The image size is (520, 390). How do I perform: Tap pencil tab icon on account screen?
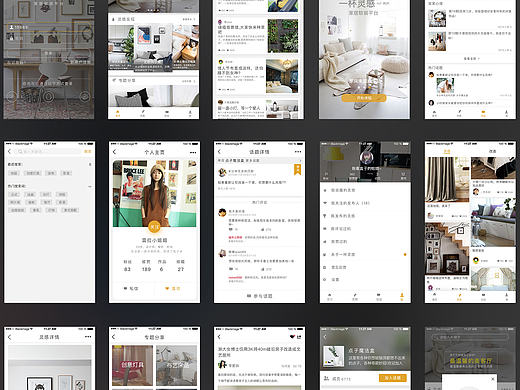pyautogui.click(x=355, y=296)
